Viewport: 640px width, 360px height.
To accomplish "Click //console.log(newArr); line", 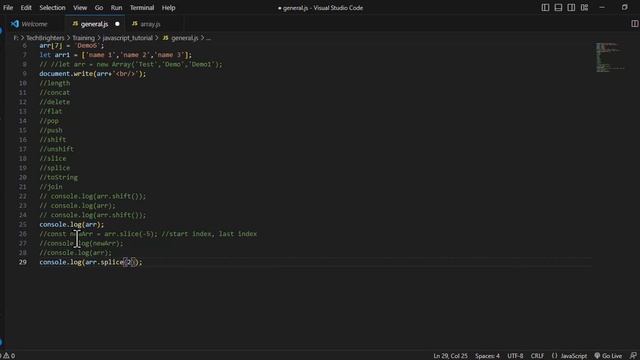I will pyautogui.click(x=81, y=243).
